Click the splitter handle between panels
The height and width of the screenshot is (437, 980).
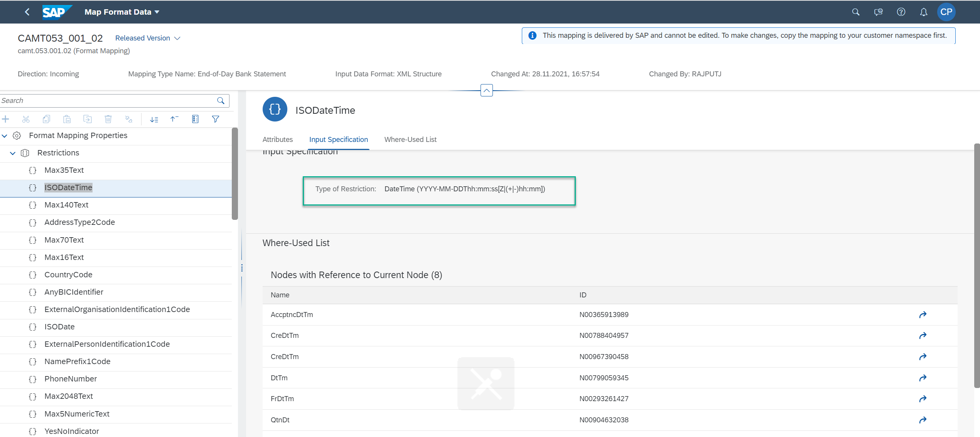242,268
